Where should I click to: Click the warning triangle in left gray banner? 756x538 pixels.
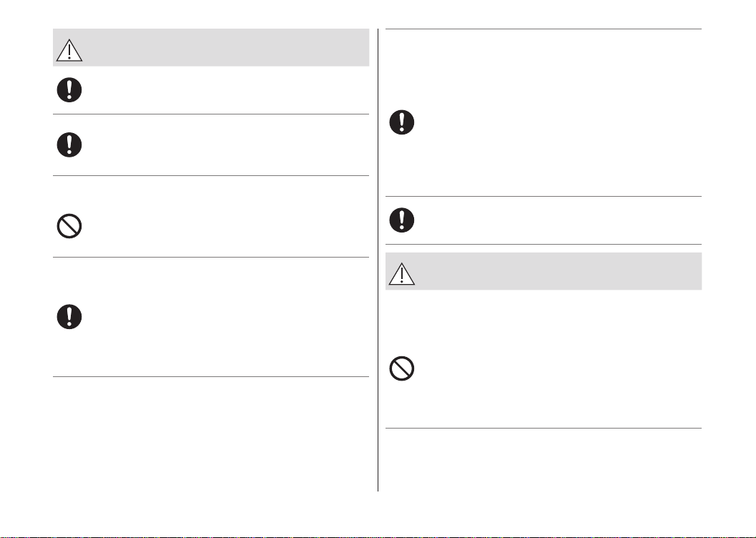pos(69,50)
